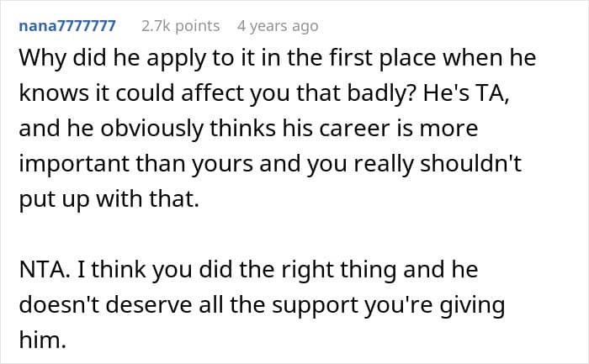589x364 pixels.
Task: Click the line starting 'Why did he apply'
Action: click(x=277, y=59)
